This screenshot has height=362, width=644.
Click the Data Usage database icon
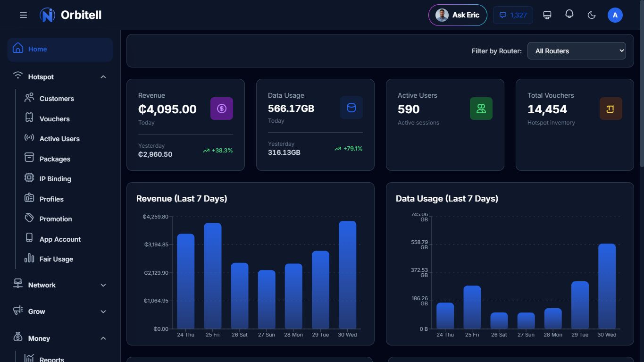click(351, 108)
